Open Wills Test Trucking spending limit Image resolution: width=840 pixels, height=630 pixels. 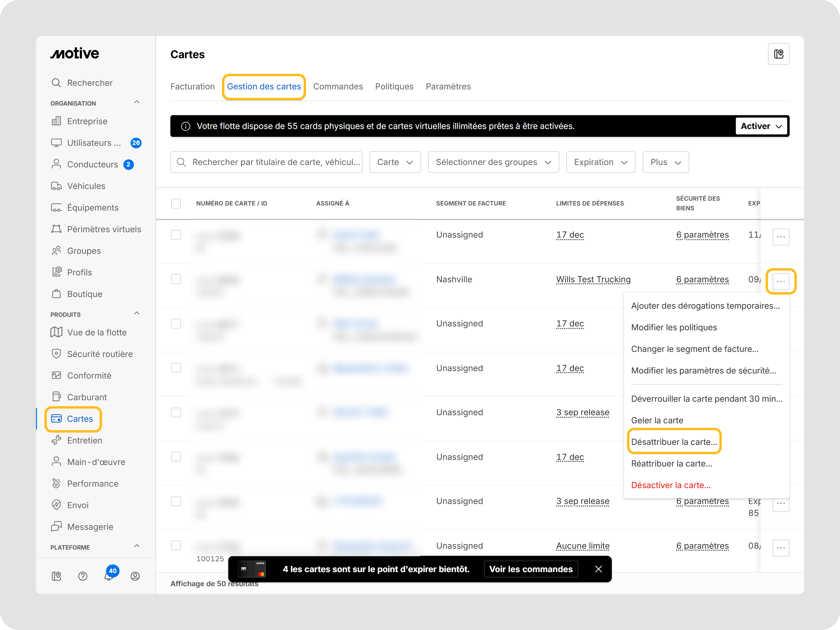(593, 280)
